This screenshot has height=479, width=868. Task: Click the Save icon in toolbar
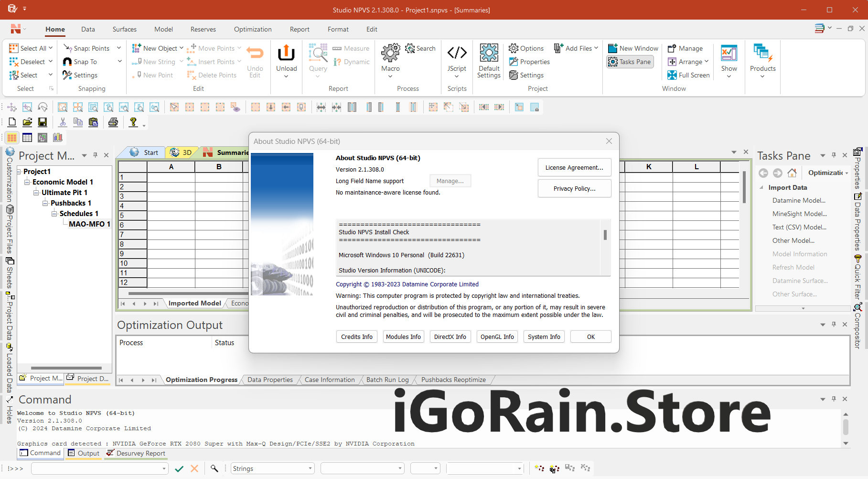(43, 122)
